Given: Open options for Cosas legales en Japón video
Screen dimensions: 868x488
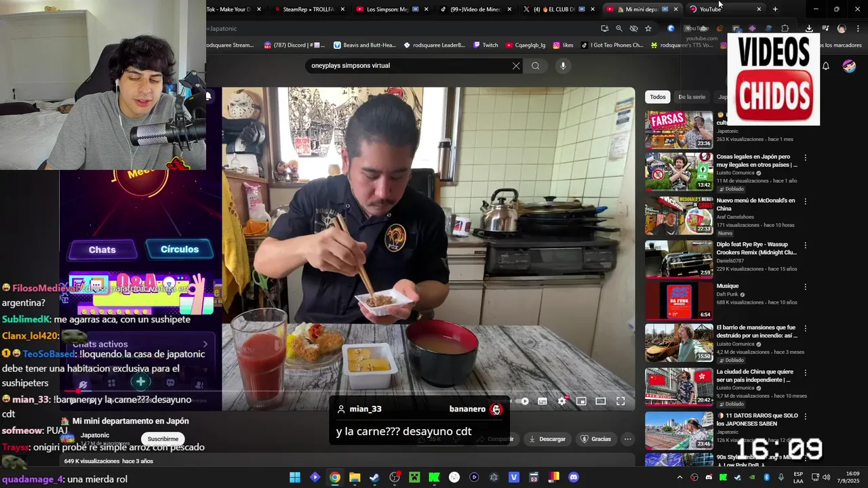Looking at the screenshot, I should coord(806,157).
